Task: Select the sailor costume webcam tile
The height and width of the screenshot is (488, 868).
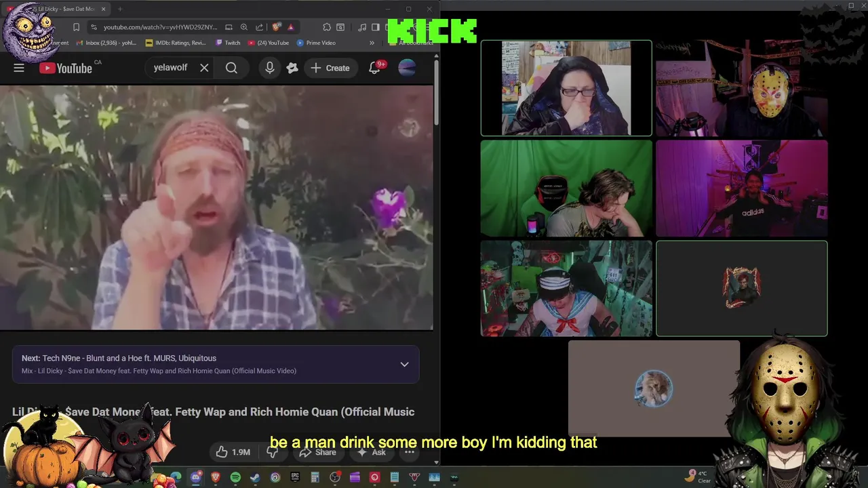Action: pos(566,288)
